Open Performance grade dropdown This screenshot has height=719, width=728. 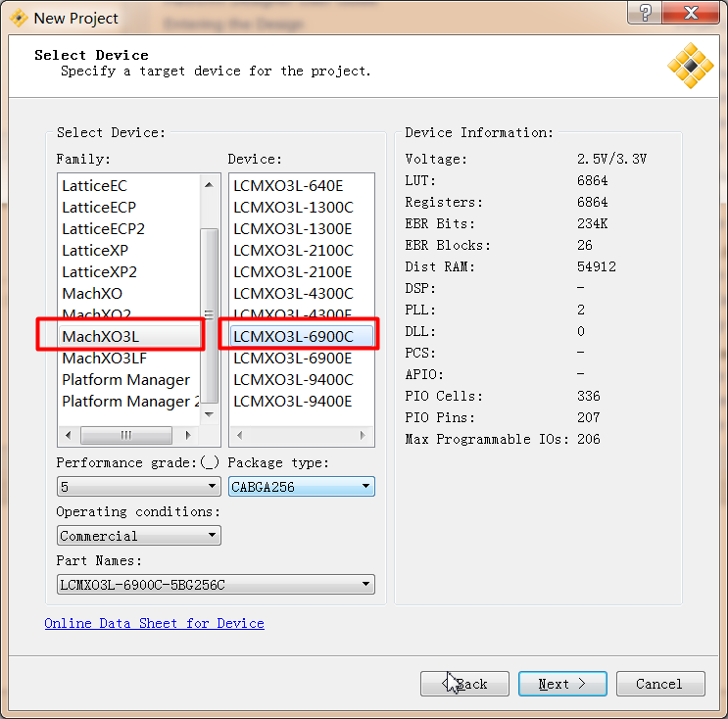click(x=139, y=487)
